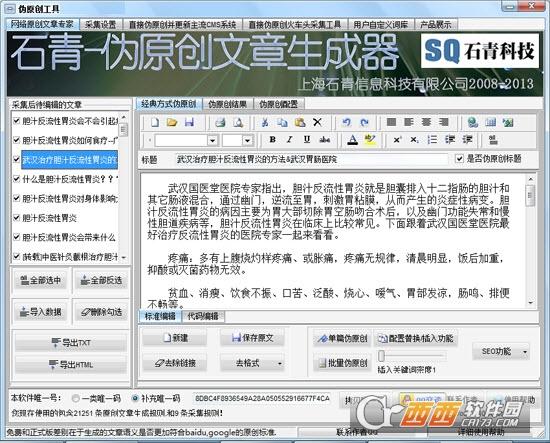Uncheck article 胆汁反流性胃炎会不会引起
The height and width of the screenshot is (443, 550).
[16, 121]
